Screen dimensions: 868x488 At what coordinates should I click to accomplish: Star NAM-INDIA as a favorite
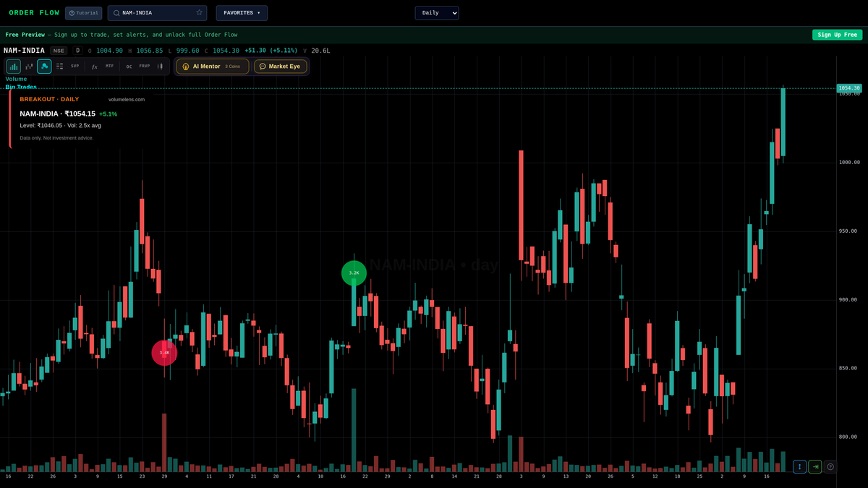point(200,13)
